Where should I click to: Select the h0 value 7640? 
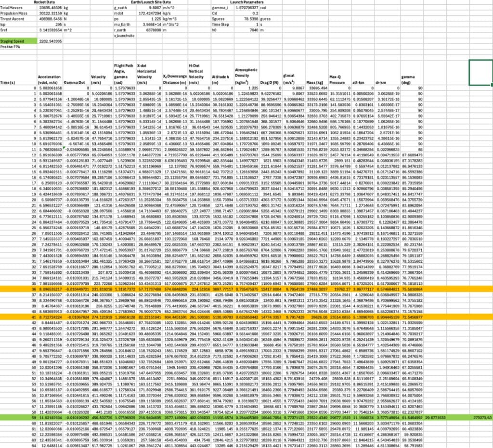pos(254,29)
